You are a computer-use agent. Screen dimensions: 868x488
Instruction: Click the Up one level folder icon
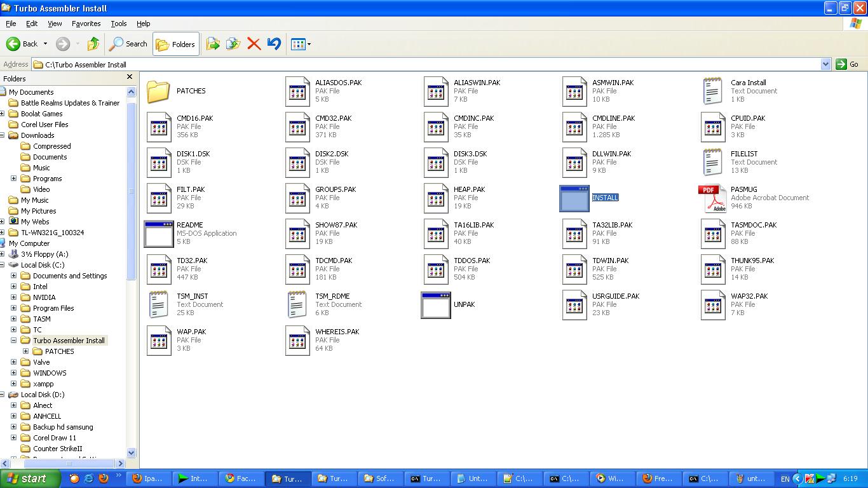point(92,44)
